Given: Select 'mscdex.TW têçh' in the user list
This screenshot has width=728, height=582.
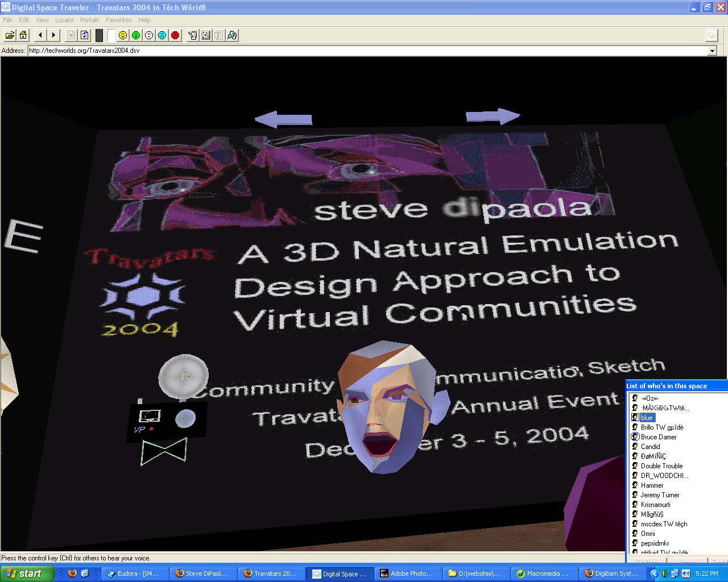Looking at the screenshot, I should (x=664, y=524).
